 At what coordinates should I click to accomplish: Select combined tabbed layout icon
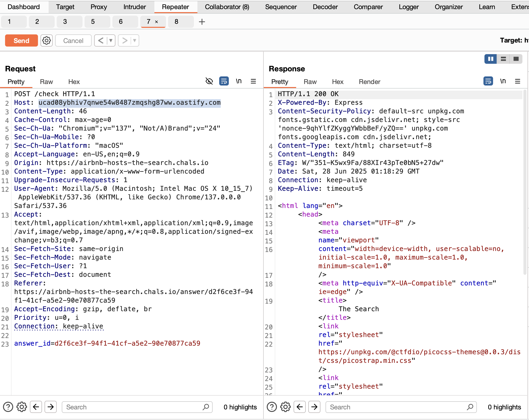tap(516, 59)
